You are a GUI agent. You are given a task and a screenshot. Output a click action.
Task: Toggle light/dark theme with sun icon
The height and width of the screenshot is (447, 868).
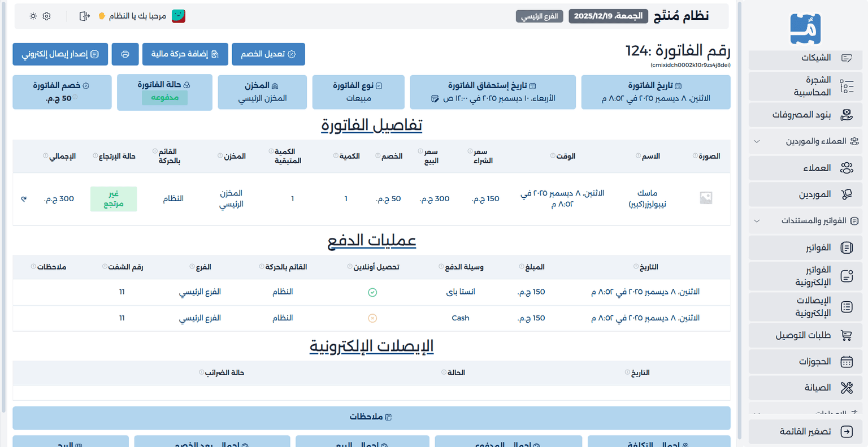tap(33, 16)
